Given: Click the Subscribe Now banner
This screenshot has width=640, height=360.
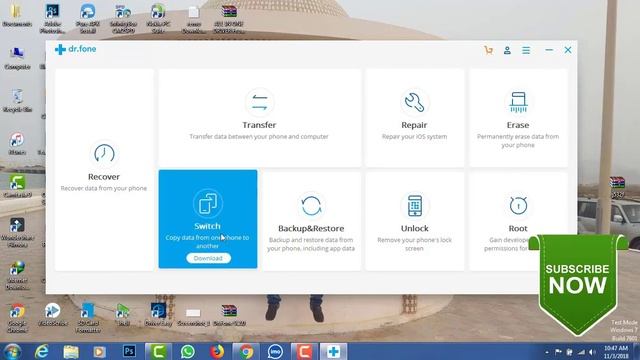Looking at the screenshot, I should (578, 284).
